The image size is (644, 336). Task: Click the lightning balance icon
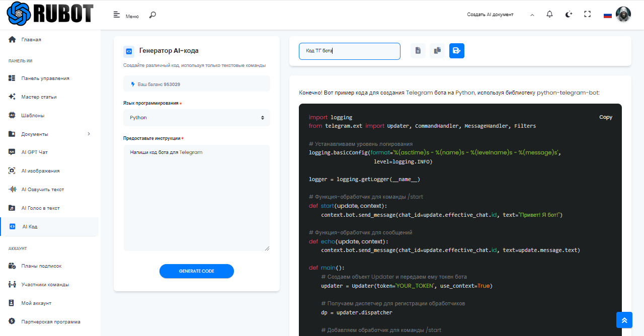click(133, 84)
